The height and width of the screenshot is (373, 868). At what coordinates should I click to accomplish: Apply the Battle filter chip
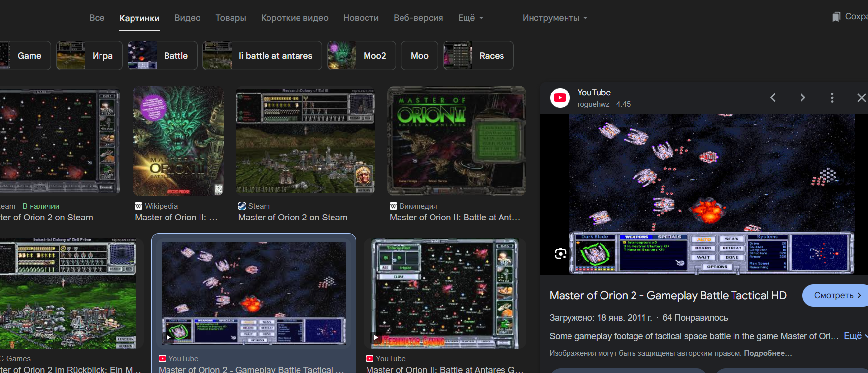coord(163,56)
